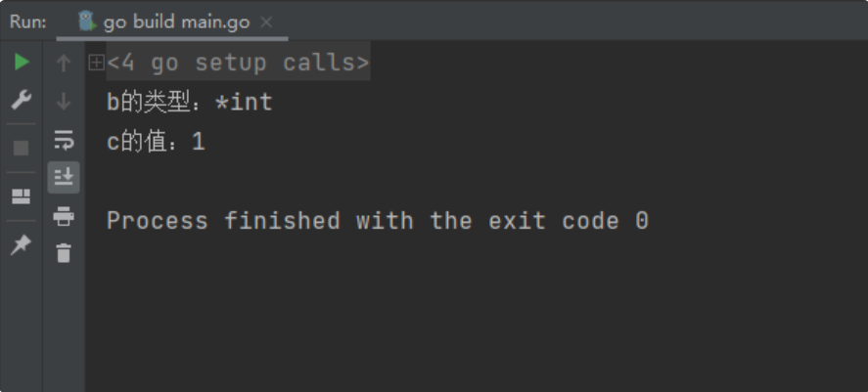Clear all output with trash icon
868x392 pixels.
[x=64, y=252]
